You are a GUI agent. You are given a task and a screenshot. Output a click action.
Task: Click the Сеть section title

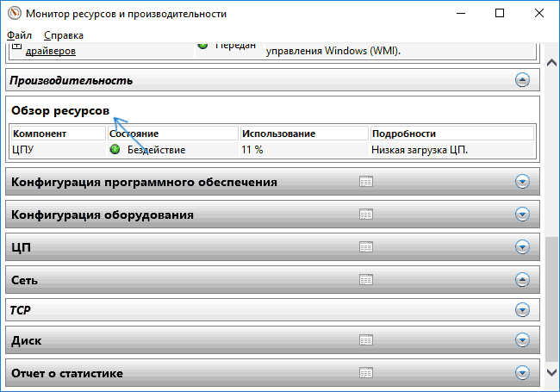24,280
